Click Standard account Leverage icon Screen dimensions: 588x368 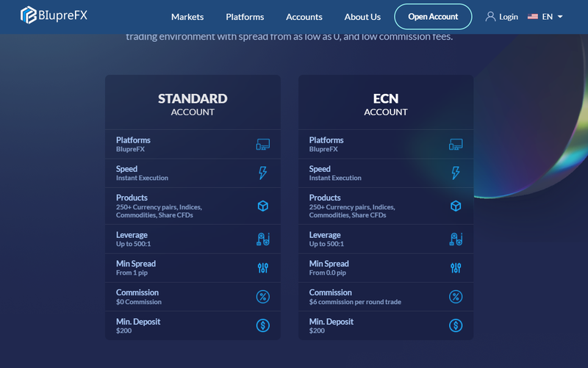tap(263, 239)
